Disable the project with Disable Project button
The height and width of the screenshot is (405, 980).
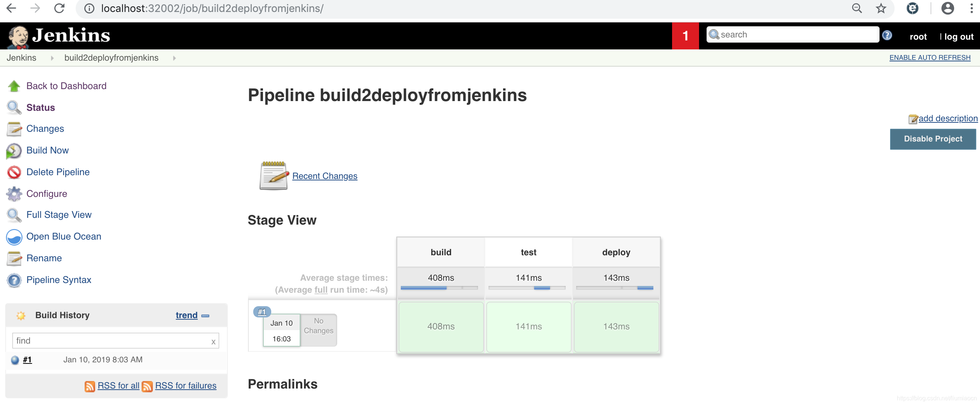tap(932, 139)
